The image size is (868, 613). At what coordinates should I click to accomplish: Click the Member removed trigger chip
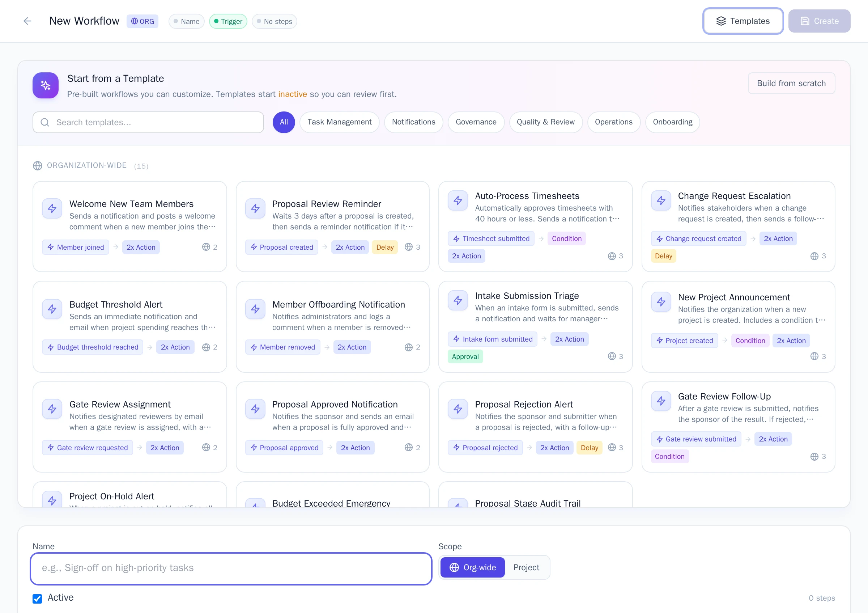click(282, 347)
